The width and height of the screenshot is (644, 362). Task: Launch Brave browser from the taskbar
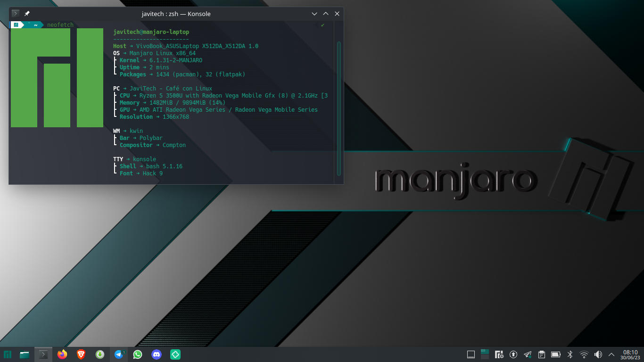click(81, 354)
